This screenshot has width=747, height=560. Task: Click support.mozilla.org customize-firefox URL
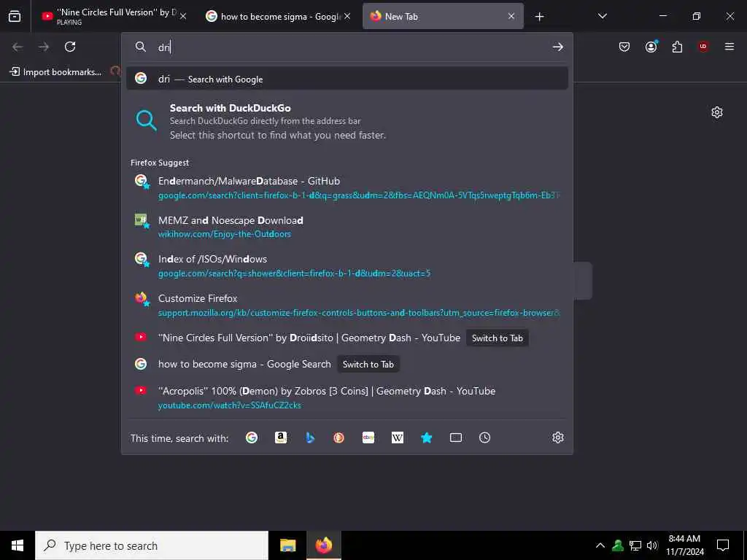click(359, 313)
